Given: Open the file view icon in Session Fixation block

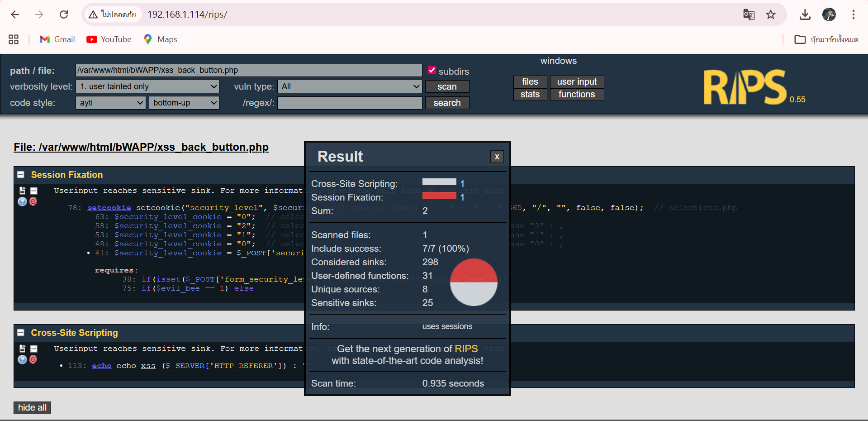Looking at the screenshot, I should pos(22,191).
